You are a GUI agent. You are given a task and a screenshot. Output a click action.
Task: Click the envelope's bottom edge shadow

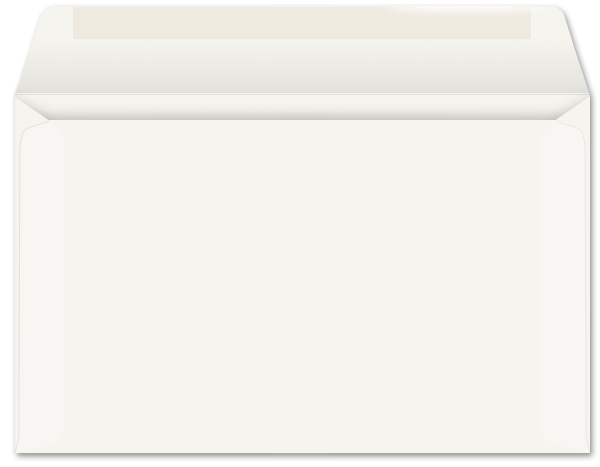tap(302, 455)
